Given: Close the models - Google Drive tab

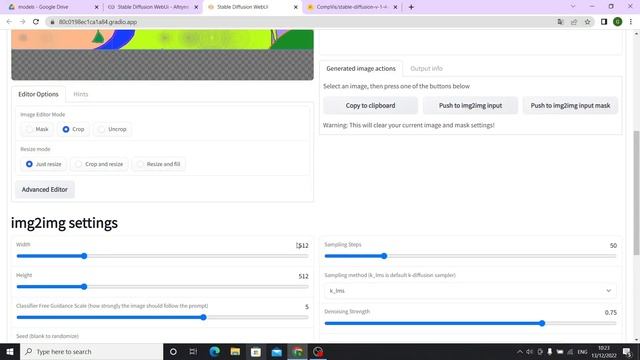Looking at the screenshot, I should (x=96, y=7).
